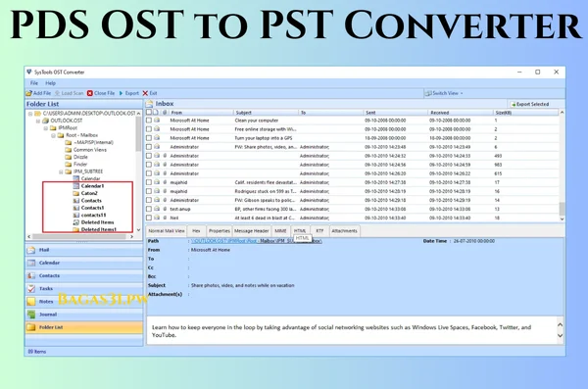
Task: Select the contacts11 folder icon
Action: point(76,215)
